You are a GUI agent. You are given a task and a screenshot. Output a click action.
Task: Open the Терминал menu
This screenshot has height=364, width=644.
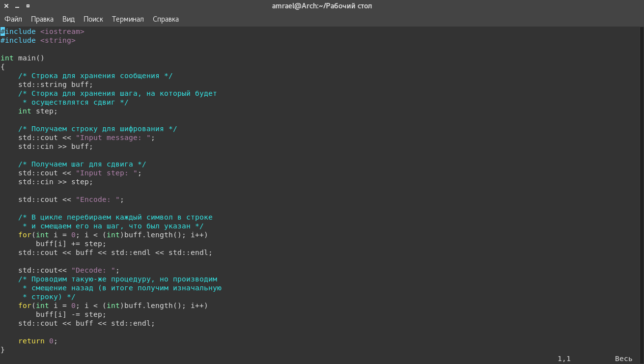[x=128, y=19]
